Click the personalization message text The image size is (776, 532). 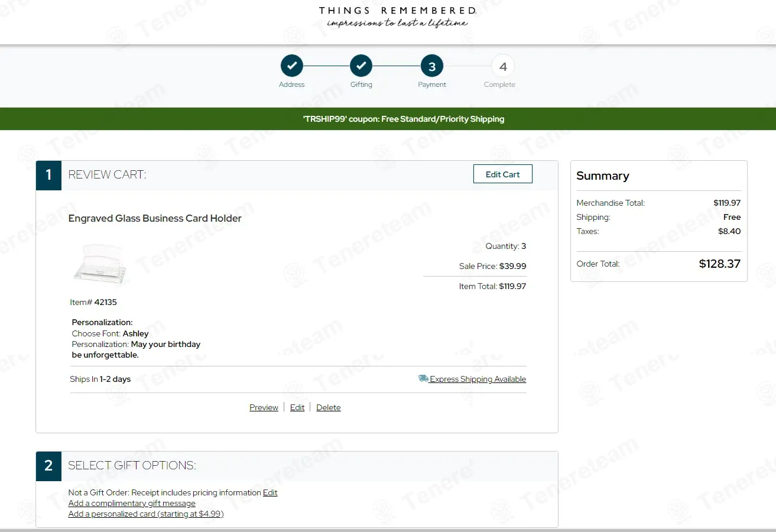pyautogui.click(x=136, y=349)
